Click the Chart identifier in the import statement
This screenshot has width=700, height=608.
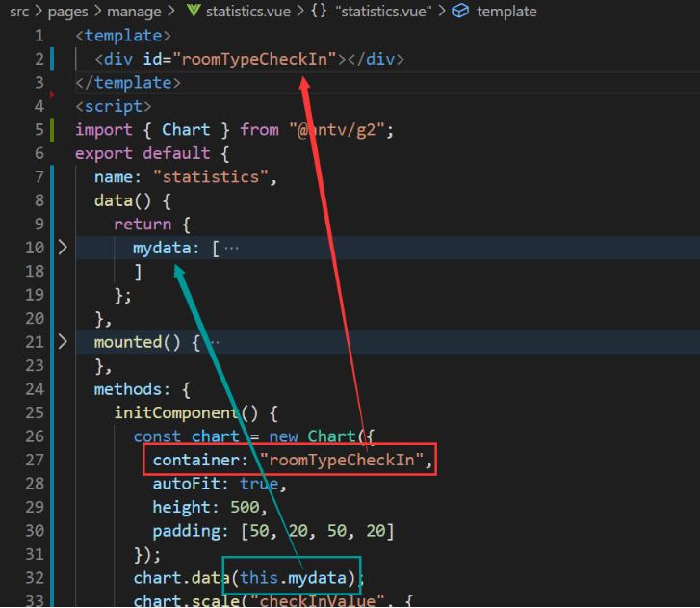point(186,129)
